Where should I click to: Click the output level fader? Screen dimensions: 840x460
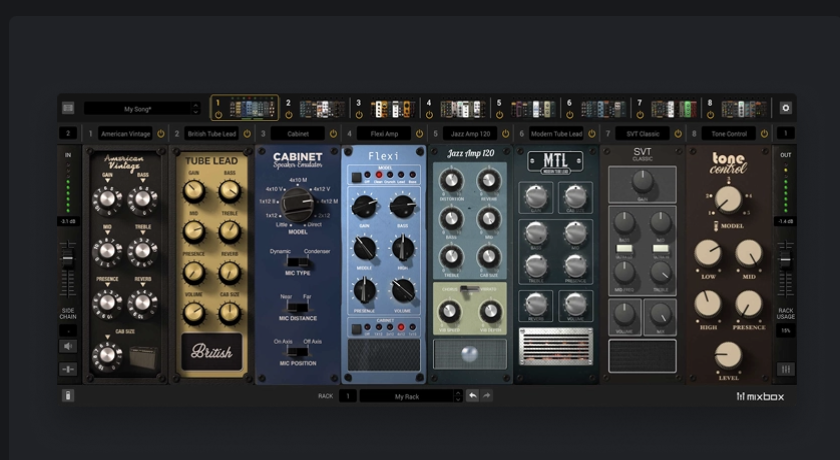785,260
